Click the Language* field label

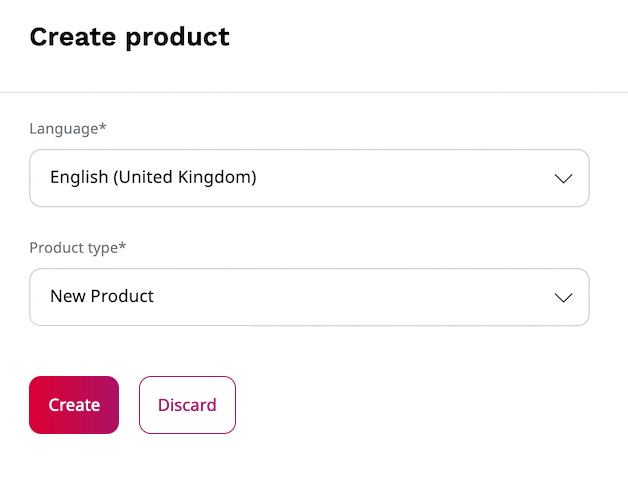[68, 129]
